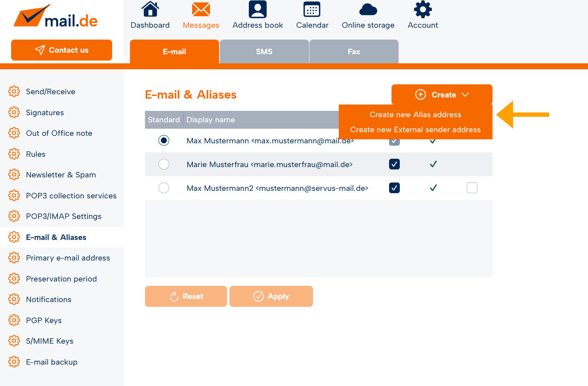Switch to the SMS tab
This screenshot has height=386, width=588.
264,52
